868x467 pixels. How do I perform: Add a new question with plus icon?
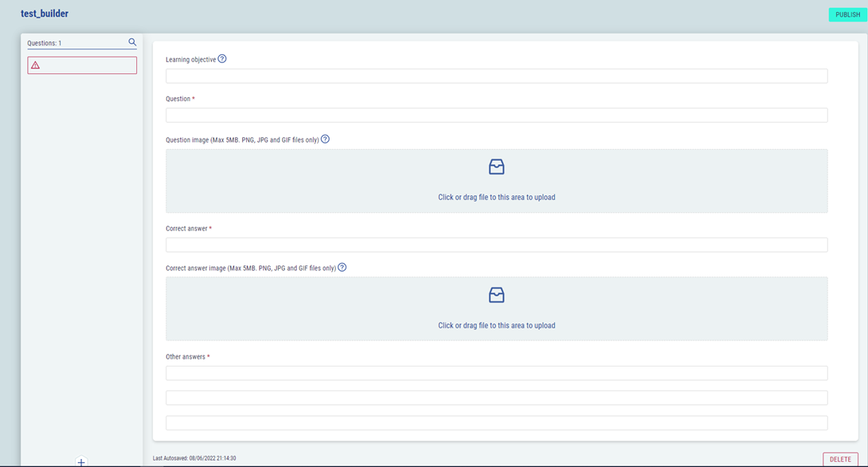click(x=81, y=461)
